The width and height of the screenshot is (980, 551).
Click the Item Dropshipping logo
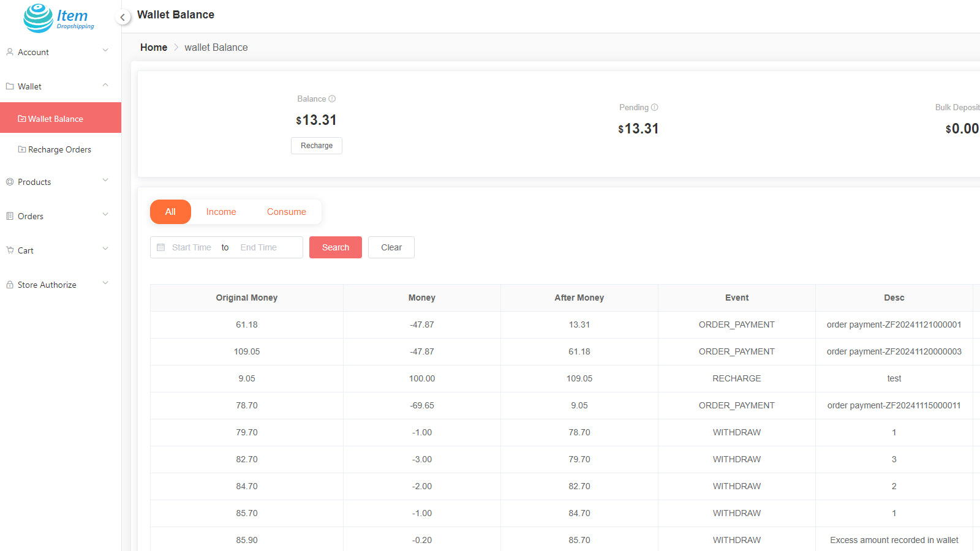point(59,18)
